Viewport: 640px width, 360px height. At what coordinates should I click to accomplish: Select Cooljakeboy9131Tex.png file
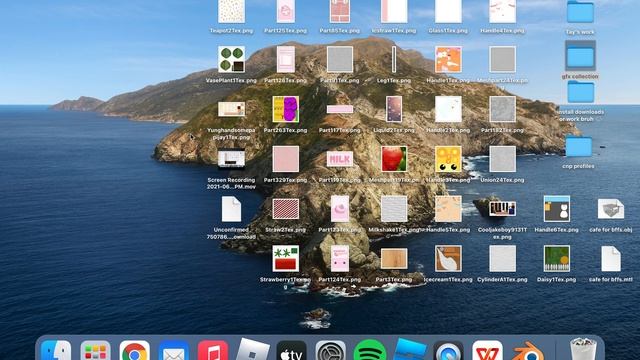[502, 209]
